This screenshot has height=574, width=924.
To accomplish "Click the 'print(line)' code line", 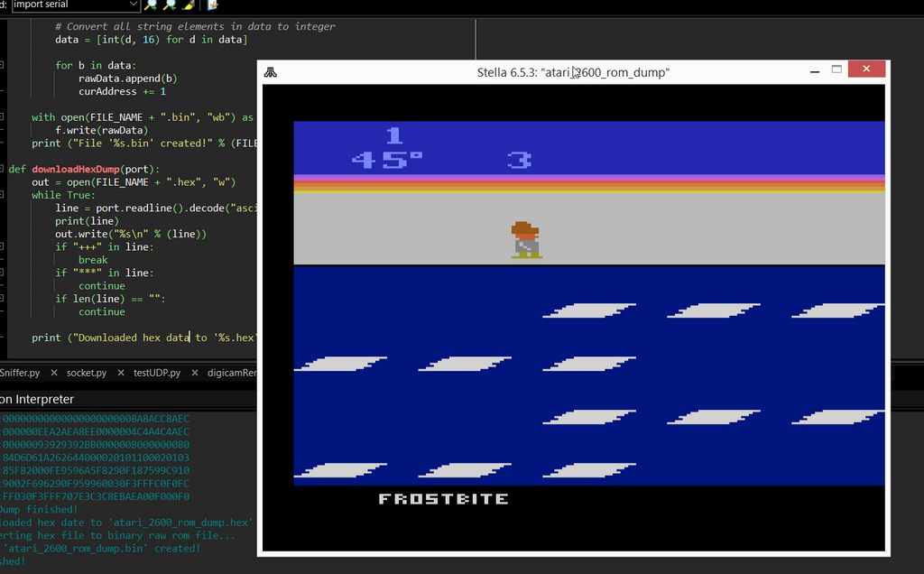I will [x=87, y=221].
